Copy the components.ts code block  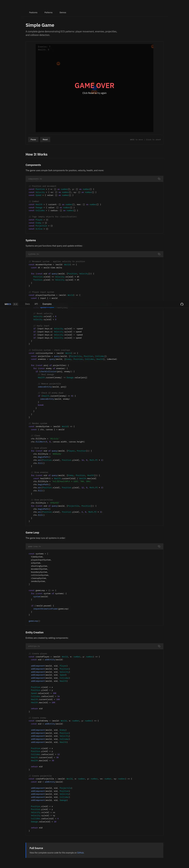point(159,179)
